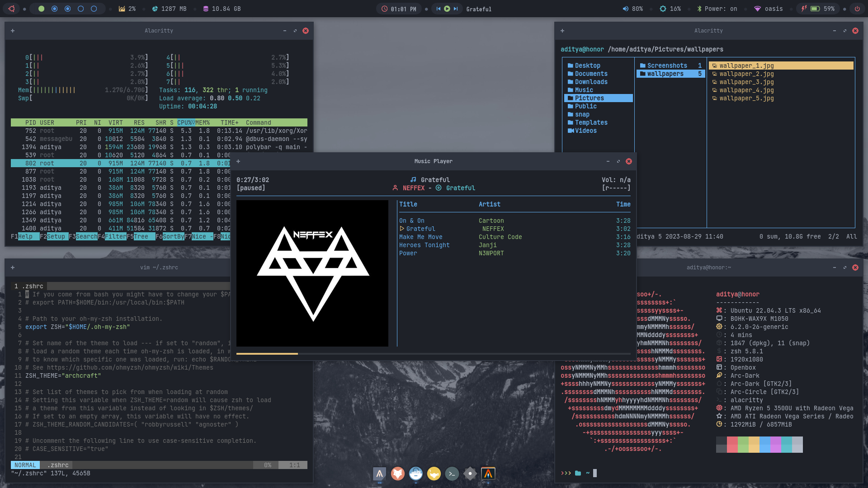Go to previous track in top bar
The width and height of the screenshot is (868, 488).
[x=438, y=9]
